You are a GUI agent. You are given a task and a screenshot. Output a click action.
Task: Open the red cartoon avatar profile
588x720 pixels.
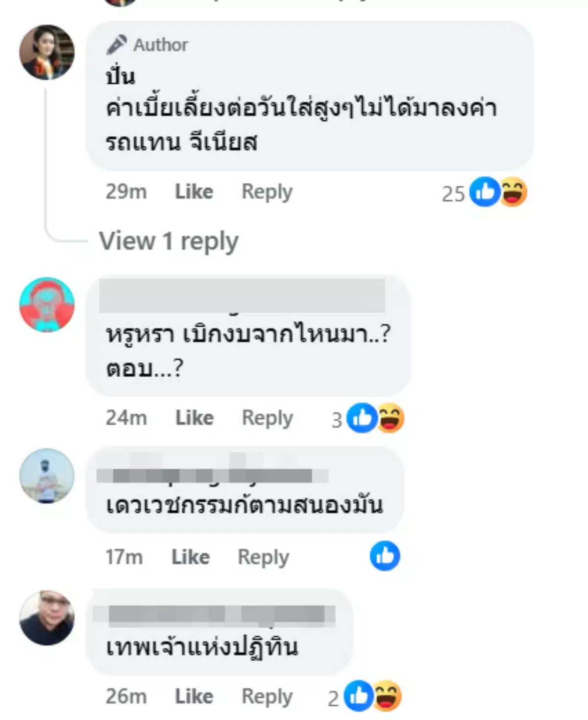[x=47, y=305]
